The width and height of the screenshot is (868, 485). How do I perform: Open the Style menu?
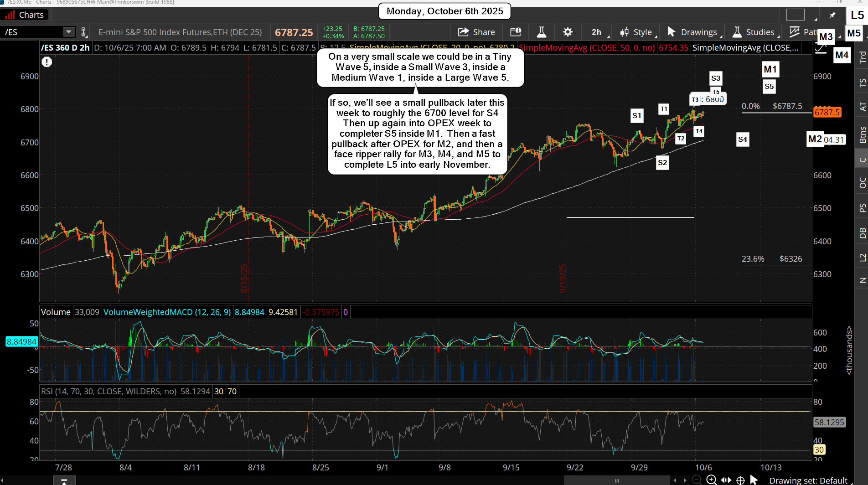pos(637,32)
